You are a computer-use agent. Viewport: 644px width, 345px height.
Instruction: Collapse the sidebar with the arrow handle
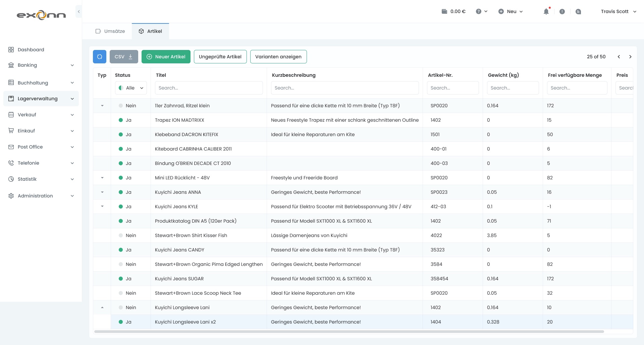(78, 11)
